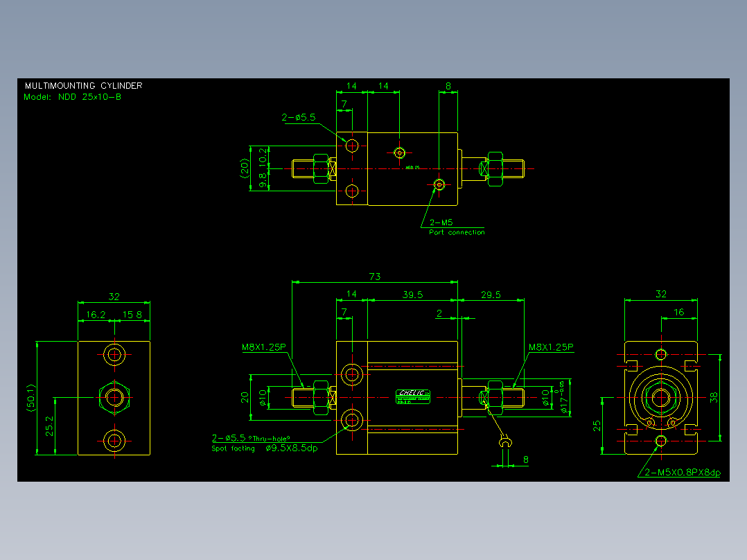The width and height of the screenshot is (747, 560).
Task: Select the "Model: NDD 25x10-B" label
Action: tap(72, 97)
